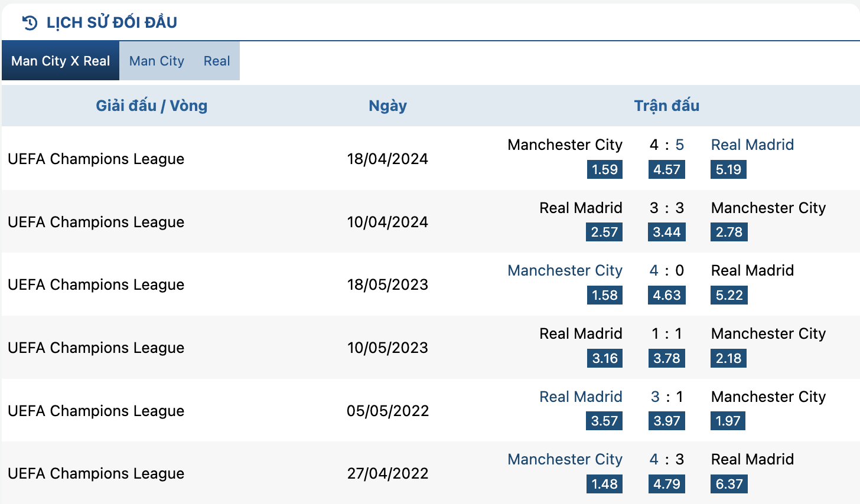Image resolution: width=860 pixels, height=504 pixels.
Task: Click the Ngày column header
Action: [x=387, y=106]
